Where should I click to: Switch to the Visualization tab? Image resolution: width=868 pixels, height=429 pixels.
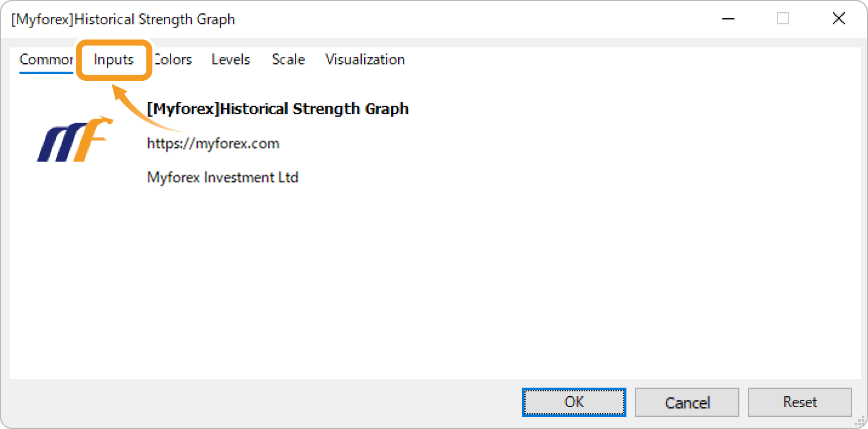365,59
